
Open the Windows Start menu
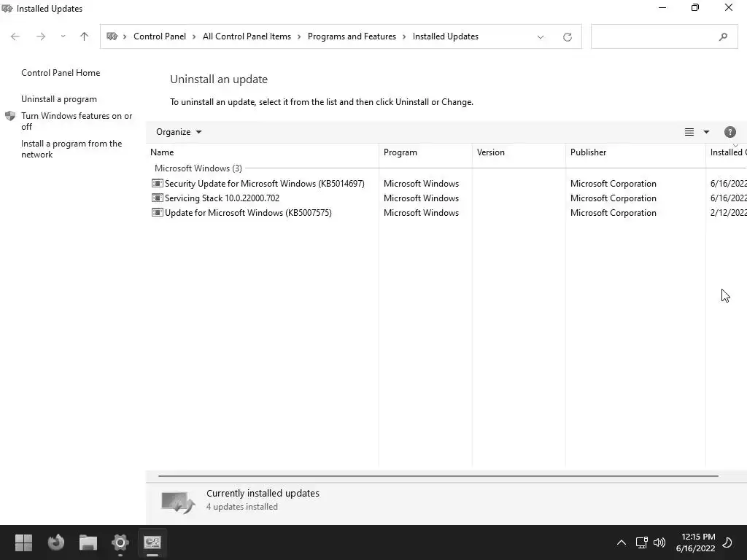point(23,542)
